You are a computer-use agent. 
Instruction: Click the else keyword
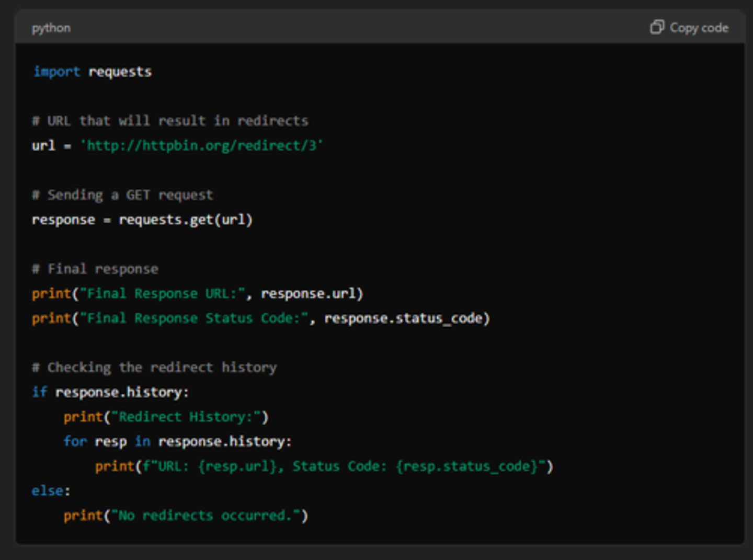click(48, 490)
